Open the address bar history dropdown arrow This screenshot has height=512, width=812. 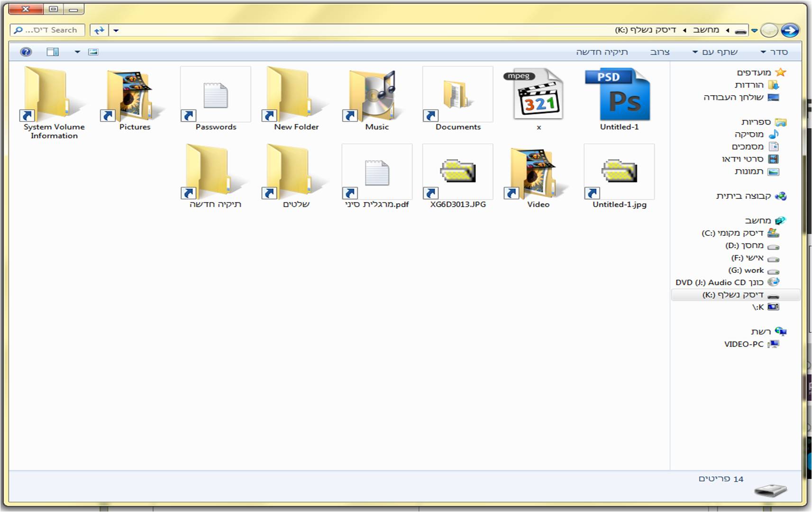tap(116, 30)
